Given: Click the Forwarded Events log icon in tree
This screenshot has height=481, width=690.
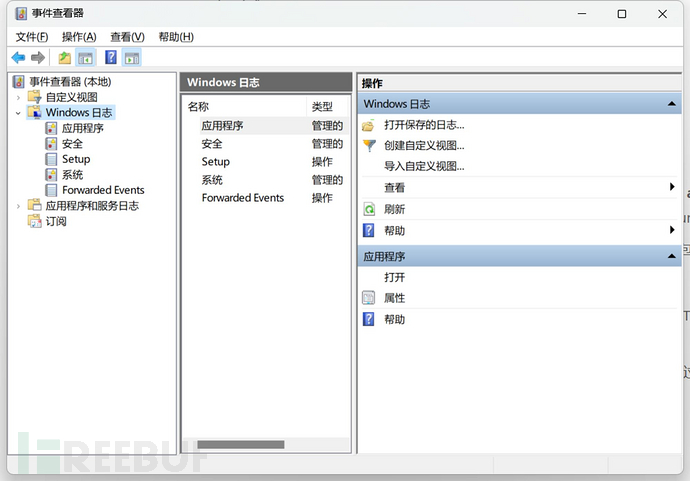Looking at the screenshot, I should coord(51,190).
